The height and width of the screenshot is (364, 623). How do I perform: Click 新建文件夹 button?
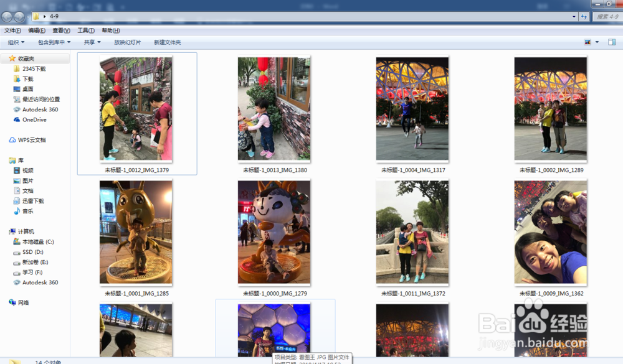[167, 42]
